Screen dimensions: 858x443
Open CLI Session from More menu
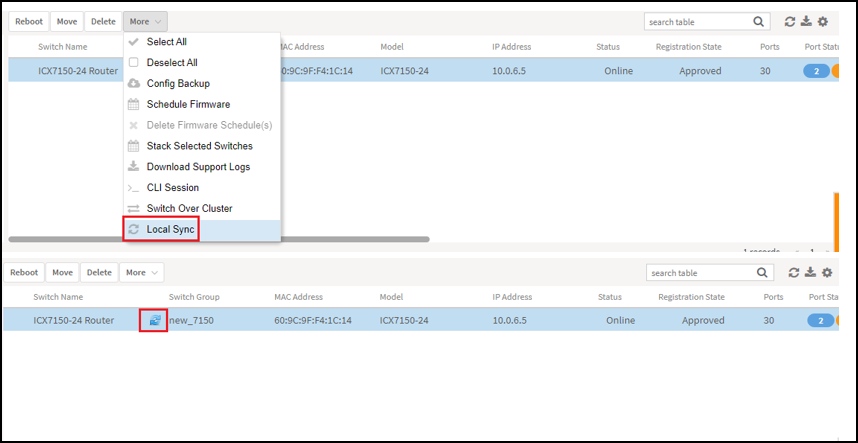click(x=202, y=188)
